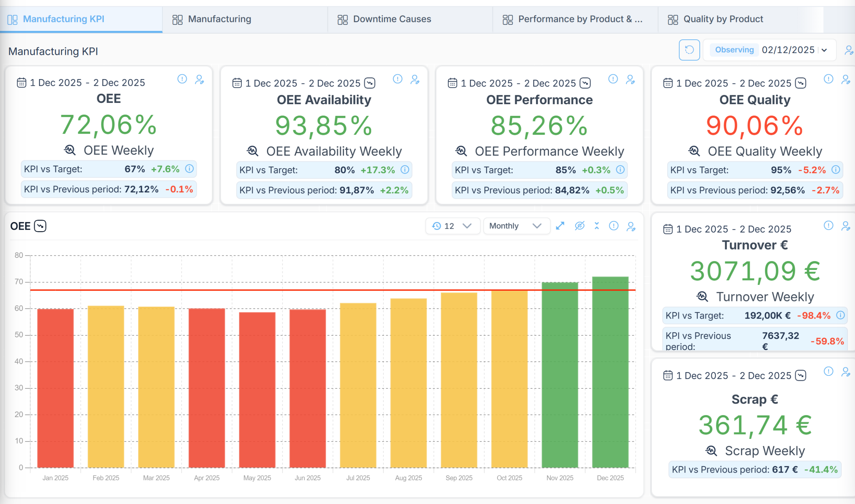Click info icon on OEE Performance card
The width and height of the screenshot is (855, 504).
click(x=613, y=79)
